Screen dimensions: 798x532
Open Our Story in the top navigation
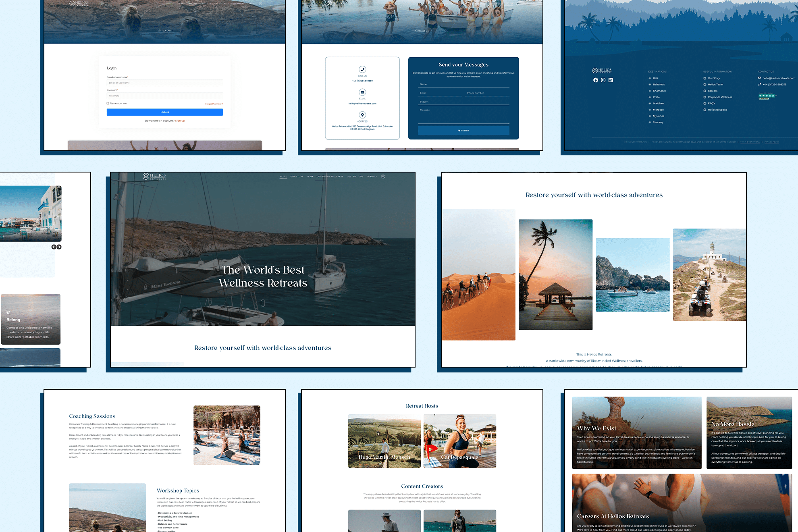[297, 177]
